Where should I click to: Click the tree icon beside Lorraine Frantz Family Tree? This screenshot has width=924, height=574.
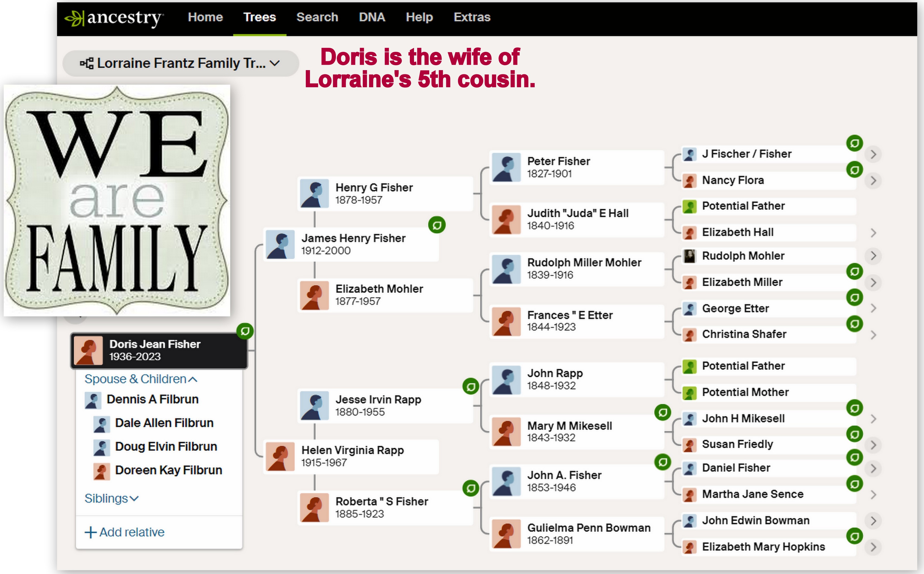[86, 63]
